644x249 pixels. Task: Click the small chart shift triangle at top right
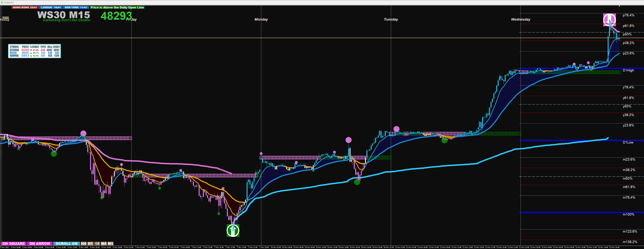click(619, 6)
